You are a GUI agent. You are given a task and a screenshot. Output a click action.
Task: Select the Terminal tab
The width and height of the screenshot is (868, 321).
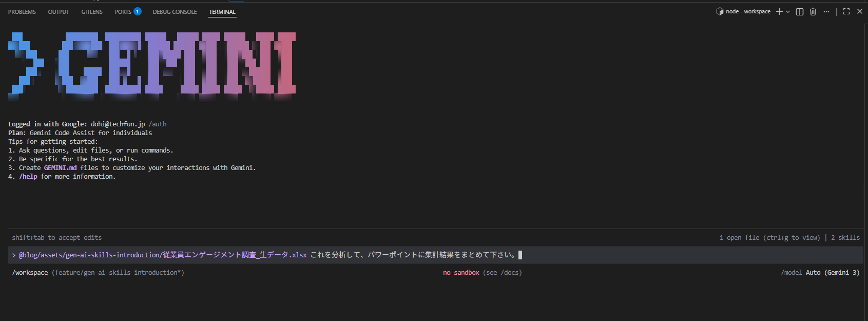click(222, 12)
